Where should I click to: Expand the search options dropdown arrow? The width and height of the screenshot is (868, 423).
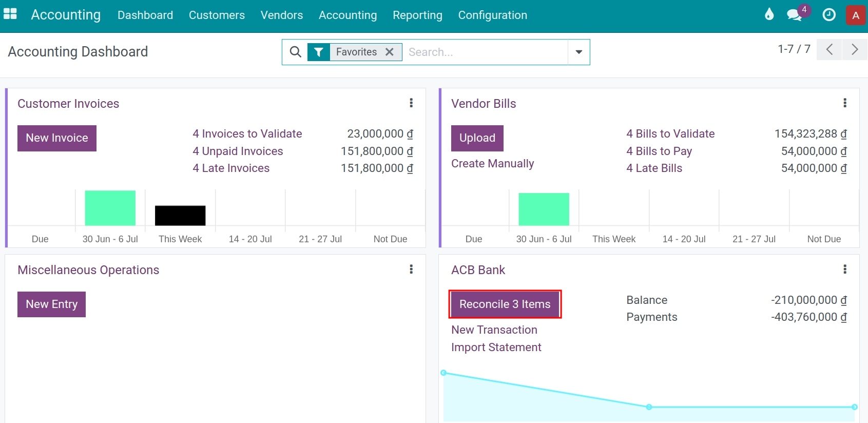tap(578, 52)
